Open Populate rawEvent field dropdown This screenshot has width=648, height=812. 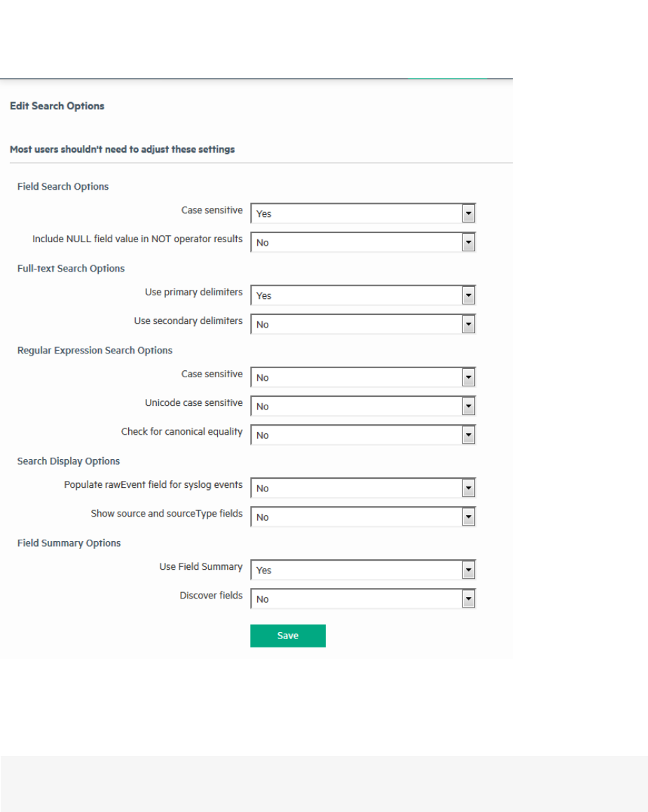[x=363, y=488]
